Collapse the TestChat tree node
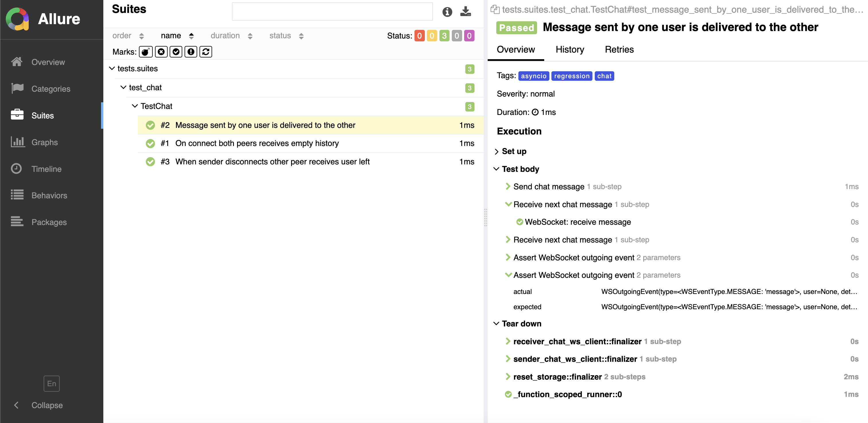Screen dimensions: 868x423 [x=135, y=106]
